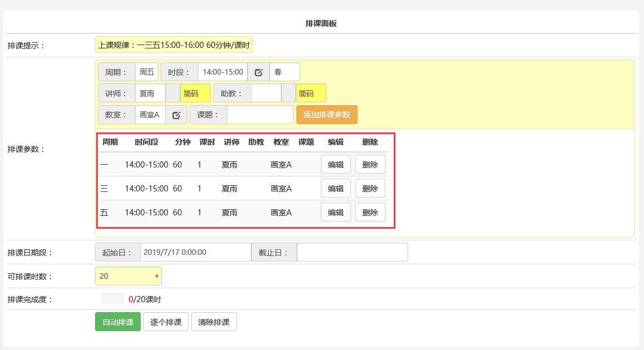Viewport: 644px width, 350px height.
Task: Click the edit icon beside 教室 画室A
Action: coord(176,115)
